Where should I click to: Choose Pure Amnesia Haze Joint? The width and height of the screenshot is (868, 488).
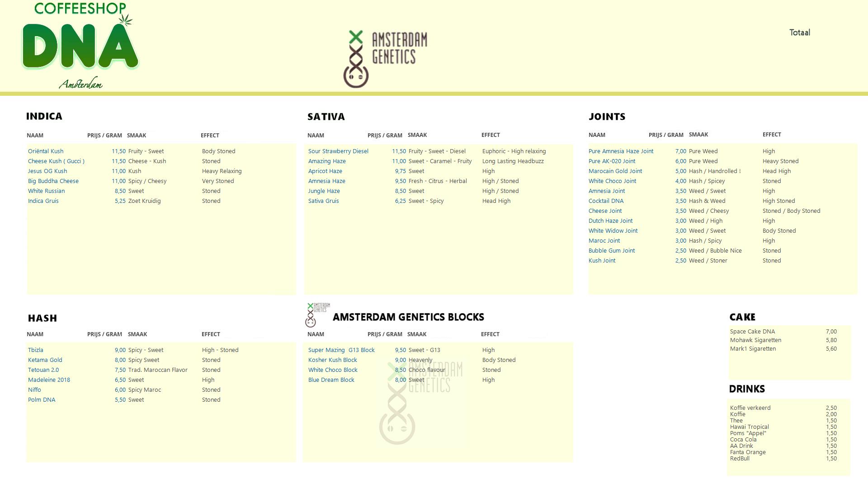coord(621,151)
